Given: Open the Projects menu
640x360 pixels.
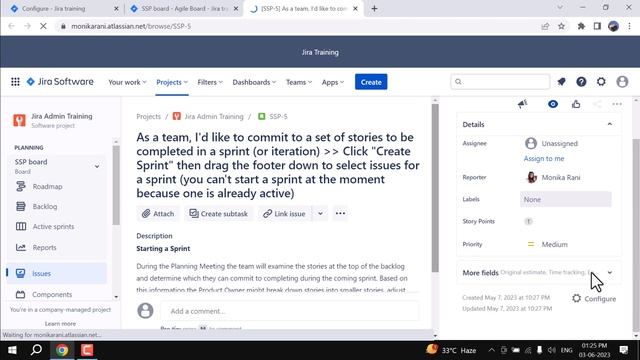Looking at the screenshot, I should [x=172, y=82].
